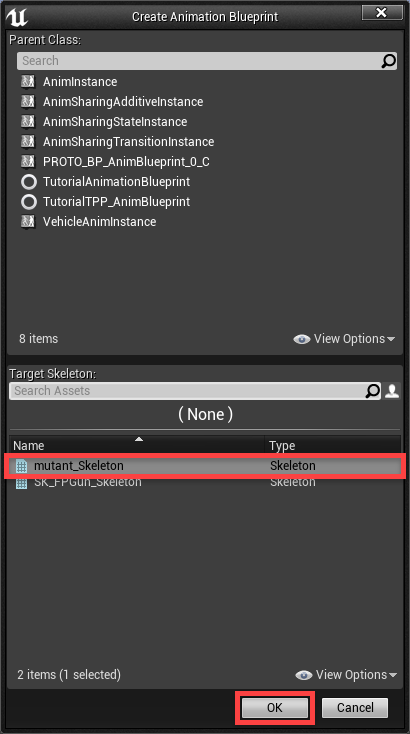Click the user filter icon beside Search Assets
This screenshot has height=734, width=410.
pyautogui.click(x=392, y=391)
